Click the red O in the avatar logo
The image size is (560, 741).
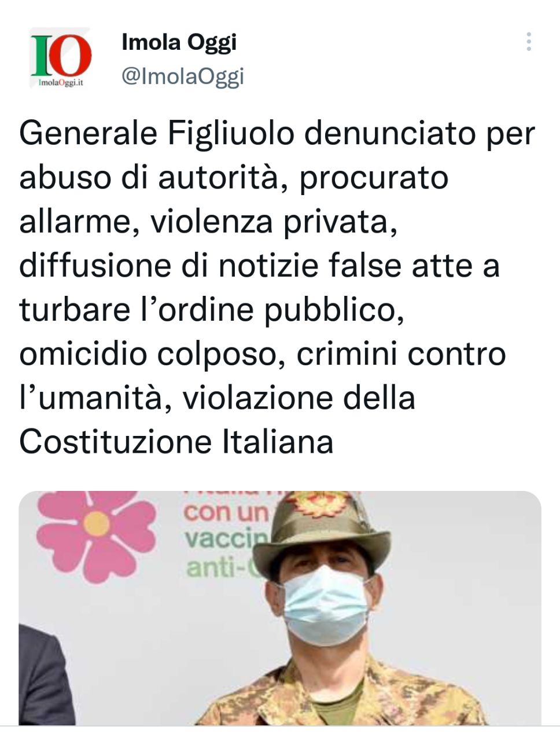(x=71, y=56)
